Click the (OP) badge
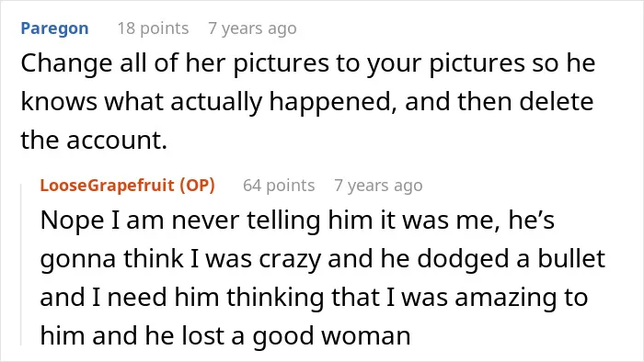The height and width of the screenshot is (362, 644). click(x=198, y=186)
